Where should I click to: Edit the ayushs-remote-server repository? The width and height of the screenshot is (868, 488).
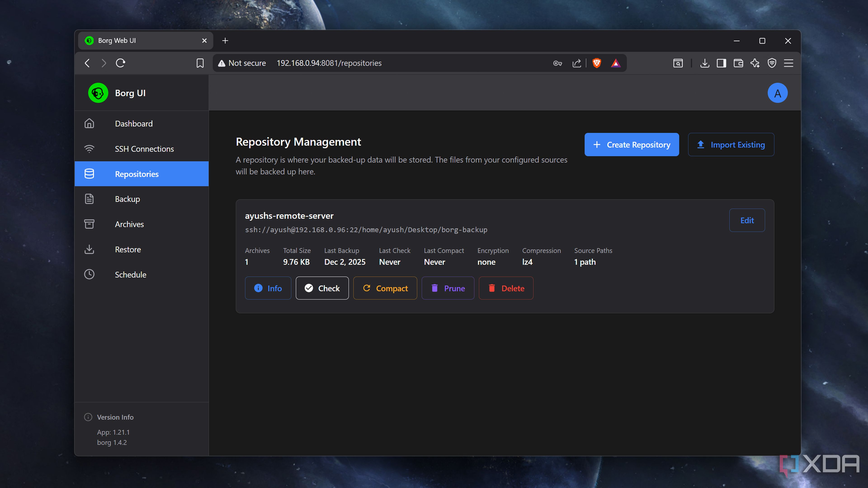click(x=747, y=220)
